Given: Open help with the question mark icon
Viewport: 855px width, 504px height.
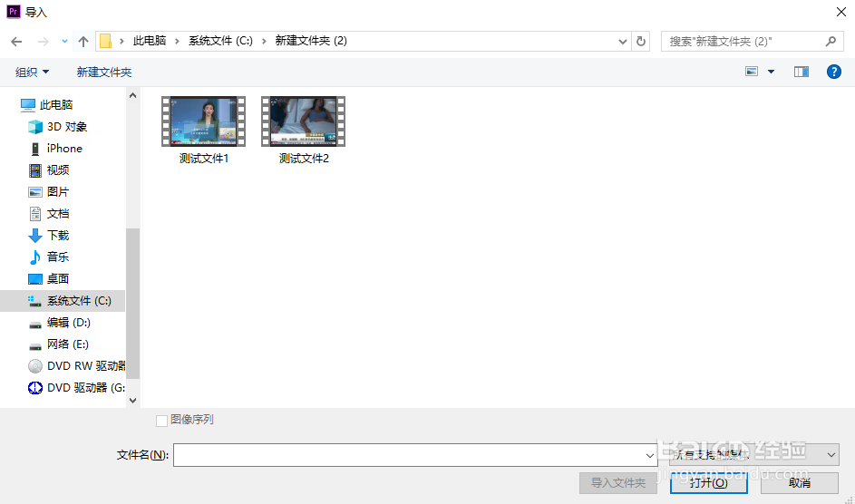Looking at the screenshot, I should (834, 72).
